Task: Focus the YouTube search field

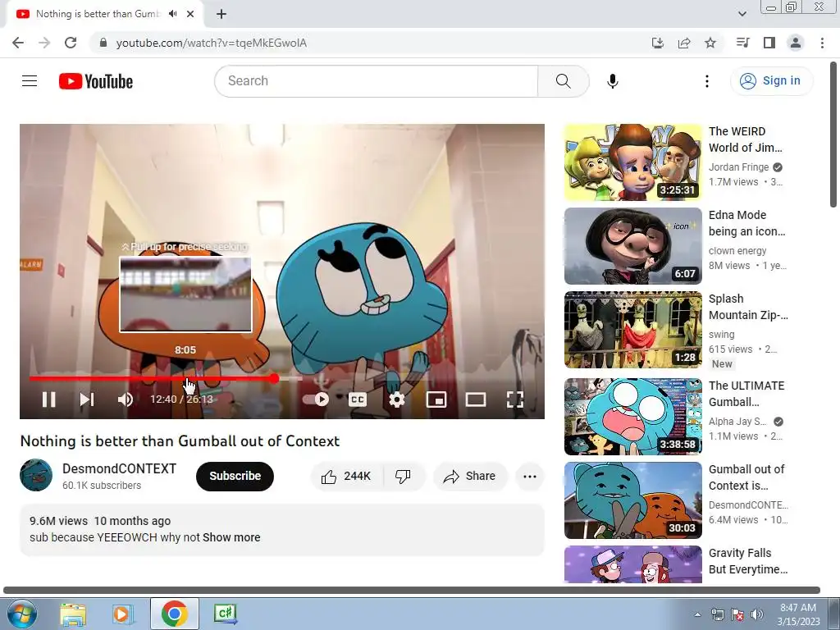Action: point(376,81)
